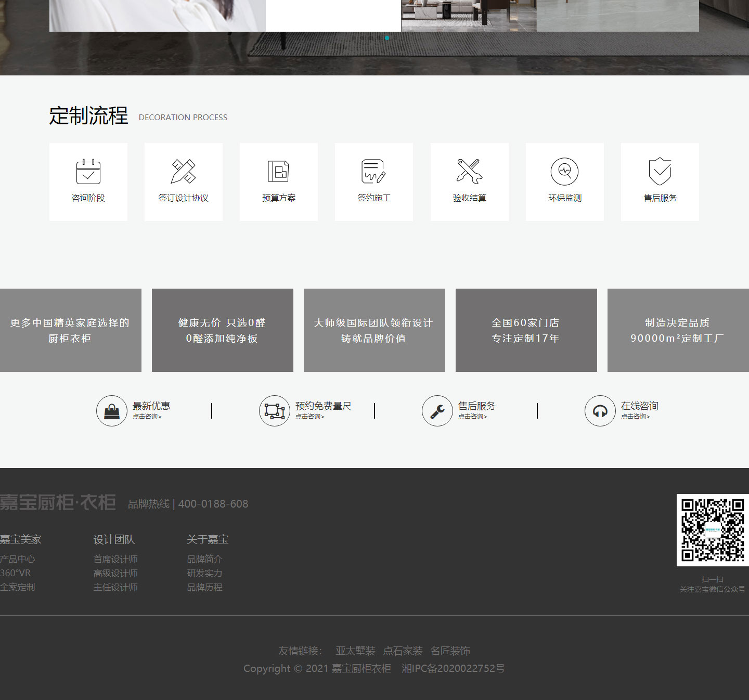Open the 360°VR footer link
The width and height of the screenshot is (749, 700).
tap(16, 573)
